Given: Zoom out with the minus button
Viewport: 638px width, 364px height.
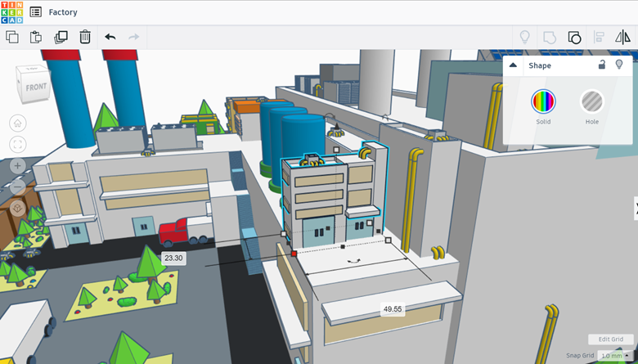Looking at the screenshot, I should coord(17,186).
